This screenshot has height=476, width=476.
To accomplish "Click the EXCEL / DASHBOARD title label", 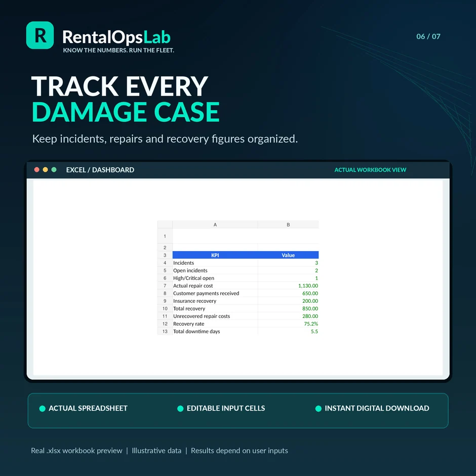I will tap(100, 170).
